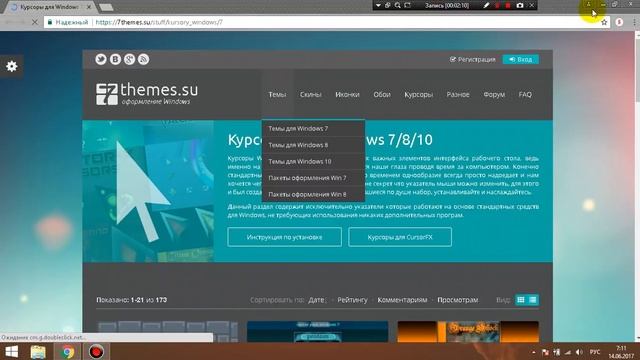Click the red extension icon in Chrome toolbar
The width and height of the screenshot is (640, 360).
pyautogui.click(x=619, y=22)
